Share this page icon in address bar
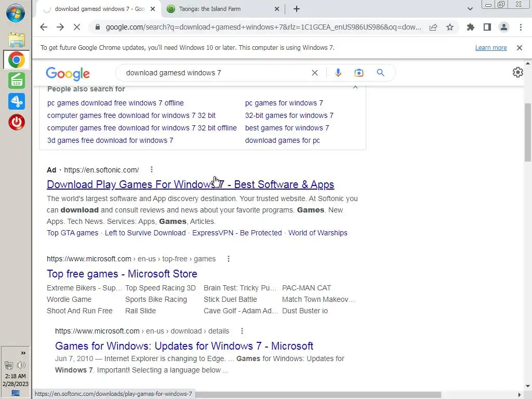The height and width of the screenshot is (399, 532). pyautogui.click(x=433, y=27)
